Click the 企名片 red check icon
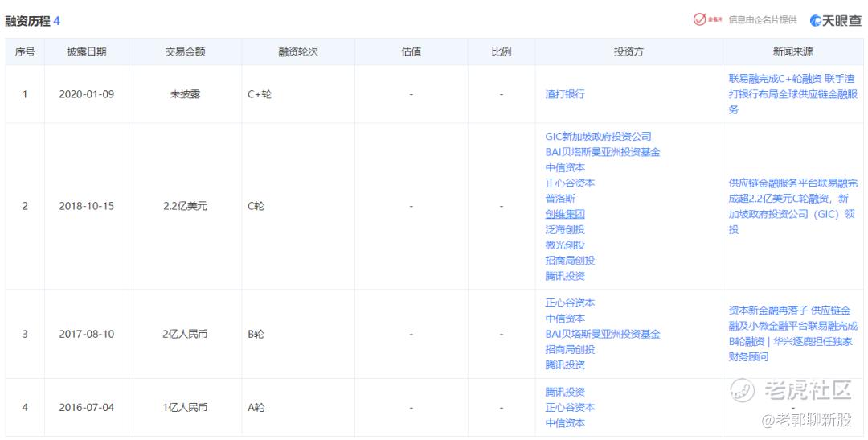The height and width of the screenshot is (440, 868). pyautogui.click(x=700, y=19)
